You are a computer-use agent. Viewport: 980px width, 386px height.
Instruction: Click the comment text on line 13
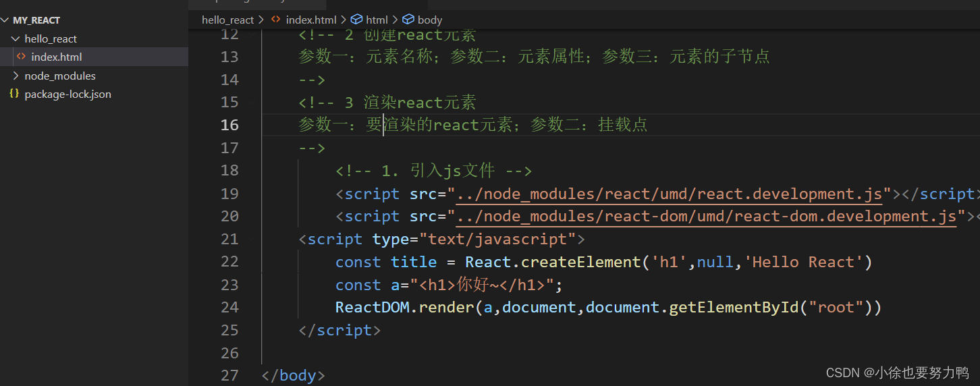(x=535, y=57)
